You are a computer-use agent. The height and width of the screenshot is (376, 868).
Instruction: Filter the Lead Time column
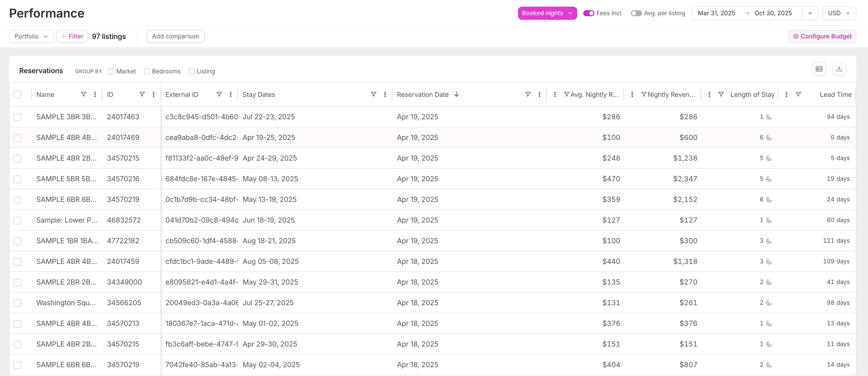coord(798,94)
